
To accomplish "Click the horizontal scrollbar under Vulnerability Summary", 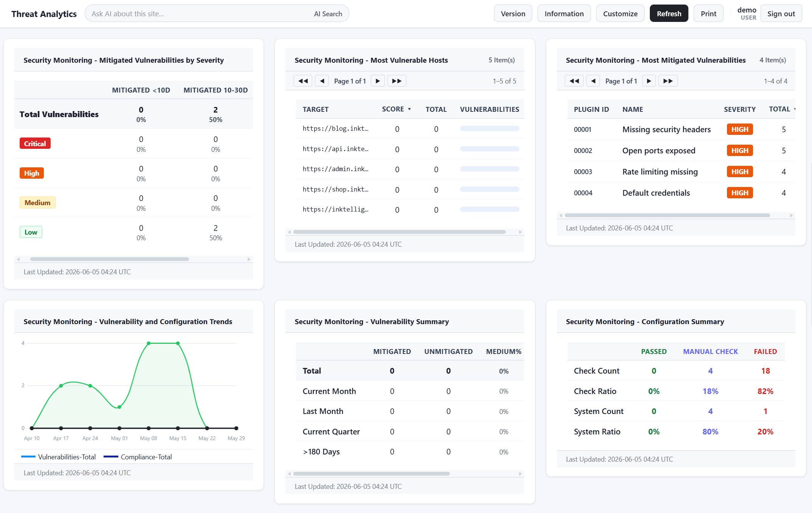I will [x=404, y=474].
